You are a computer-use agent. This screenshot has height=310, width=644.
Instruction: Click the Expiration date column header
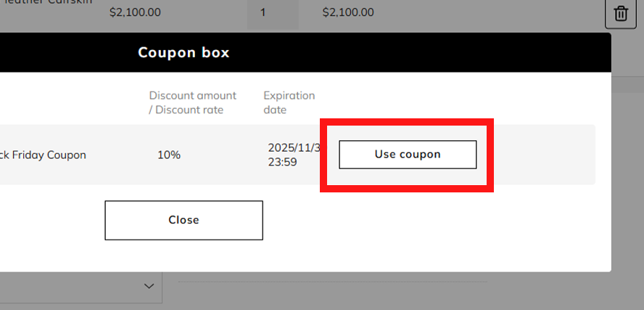(x=289, y=103)
